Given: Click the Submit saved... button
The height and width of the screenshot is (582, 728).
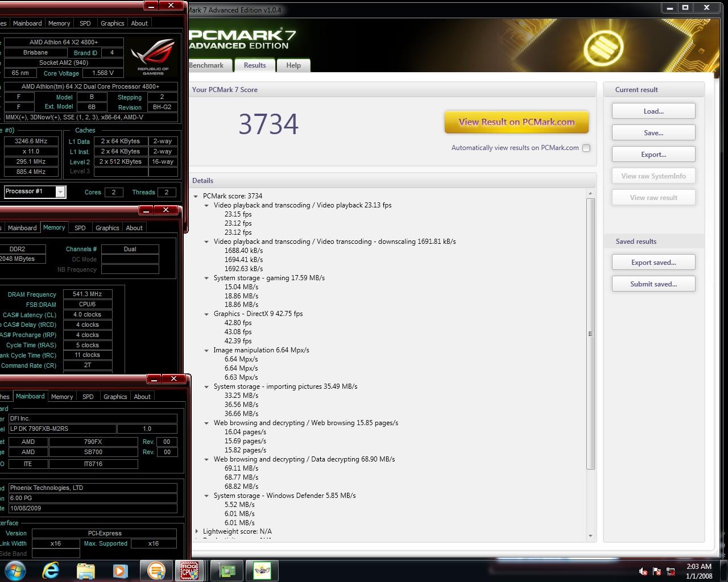Looking at the screenshot, I should point(653,284).
